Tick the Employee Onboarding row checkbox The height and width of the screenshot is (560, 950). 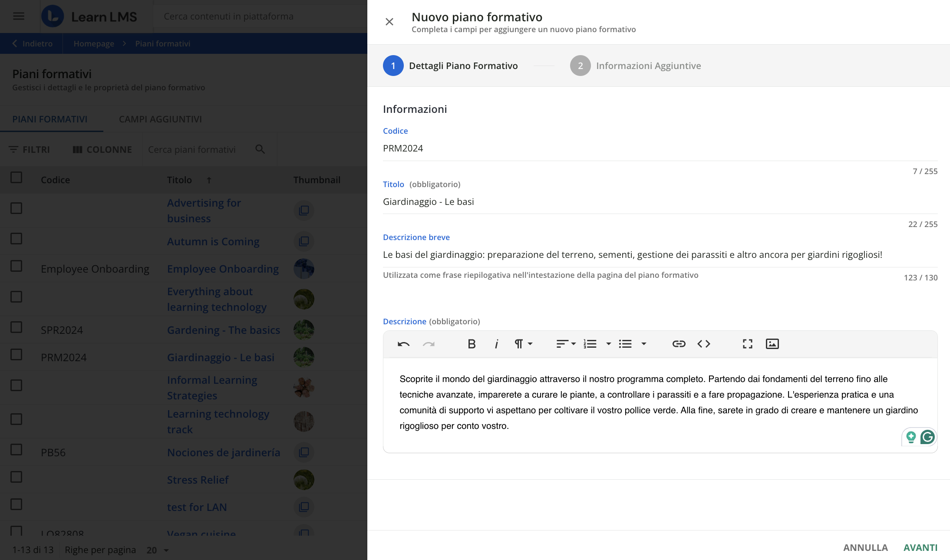click(16, 266)
